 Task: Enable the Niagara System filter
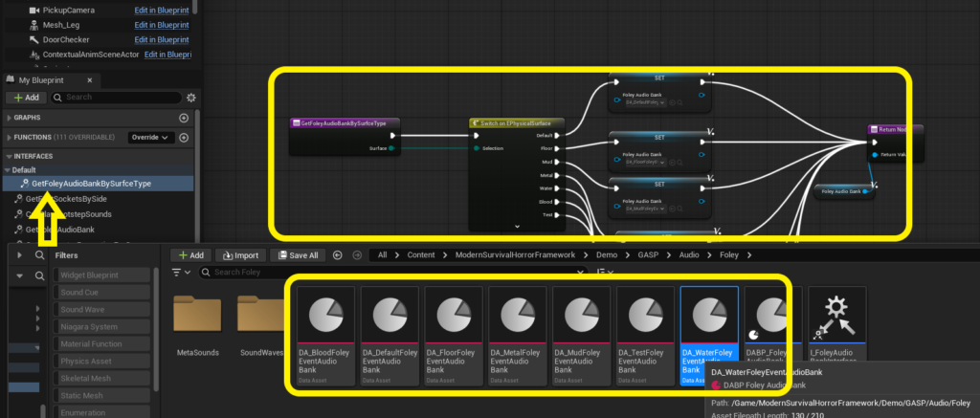click(101, 327)
